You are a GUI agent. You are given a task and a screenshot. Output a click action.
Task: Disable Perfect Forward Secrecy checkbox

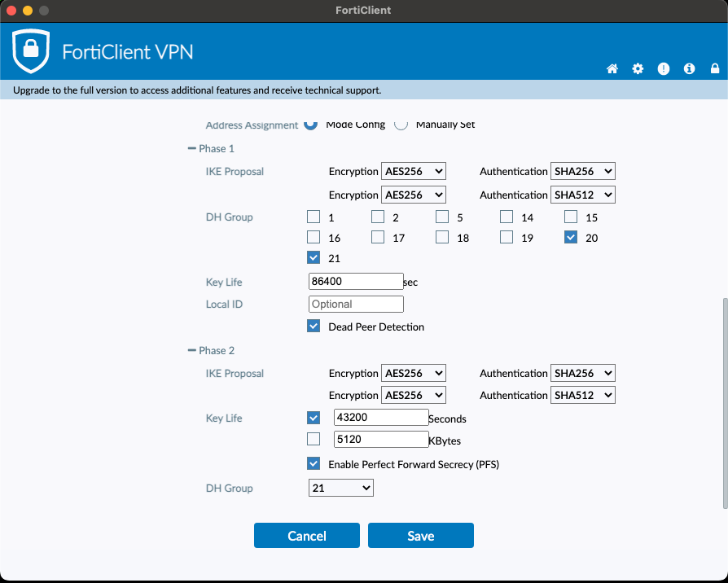coord(314,463)
